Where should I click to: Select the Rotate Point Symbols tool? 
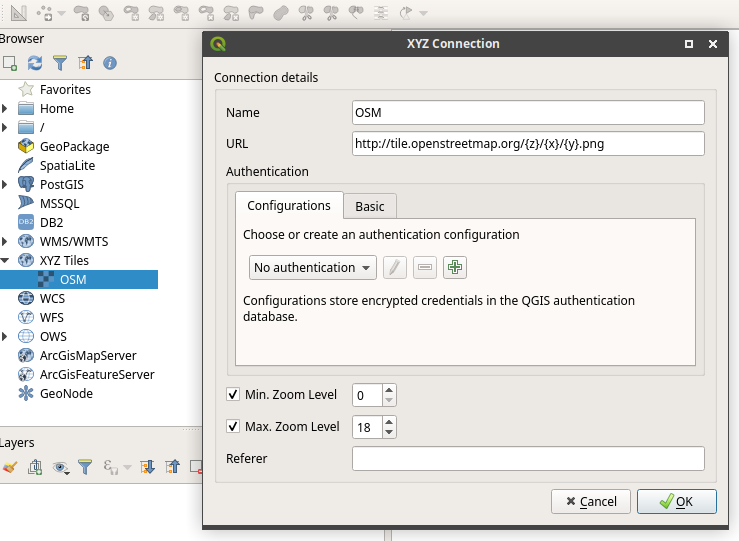tap(406, 13)
